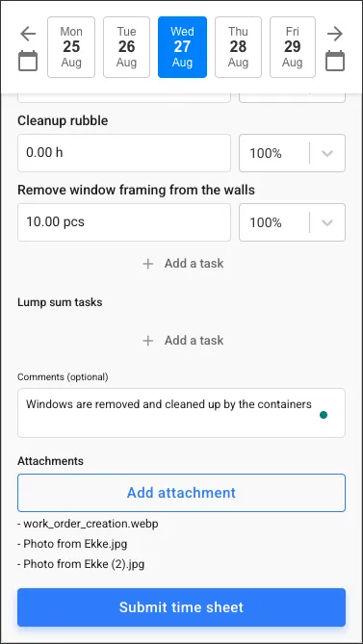
Task: Click the green dot in comments box
Action: click(324, 415)
